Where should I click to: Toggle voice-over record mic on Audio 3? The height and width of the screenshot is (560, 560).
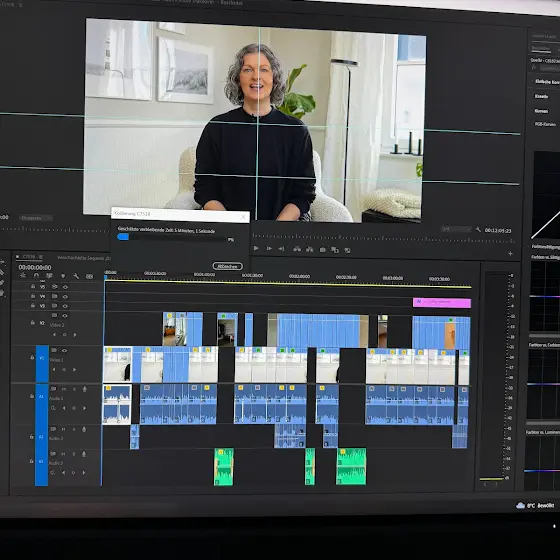pos(84,454)
